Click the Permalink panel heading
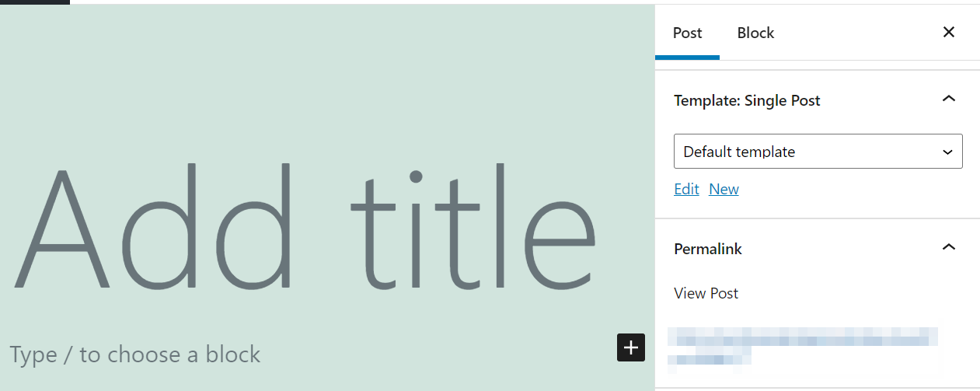This screenshot has width=980, height=391. (x=708, y=249)
